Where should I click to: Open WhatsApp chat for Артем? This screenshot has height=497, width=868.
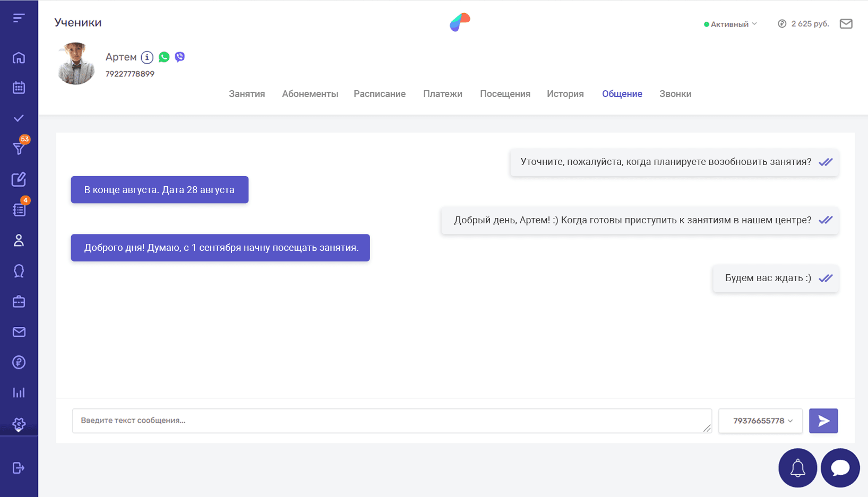(x=164, y=57)
